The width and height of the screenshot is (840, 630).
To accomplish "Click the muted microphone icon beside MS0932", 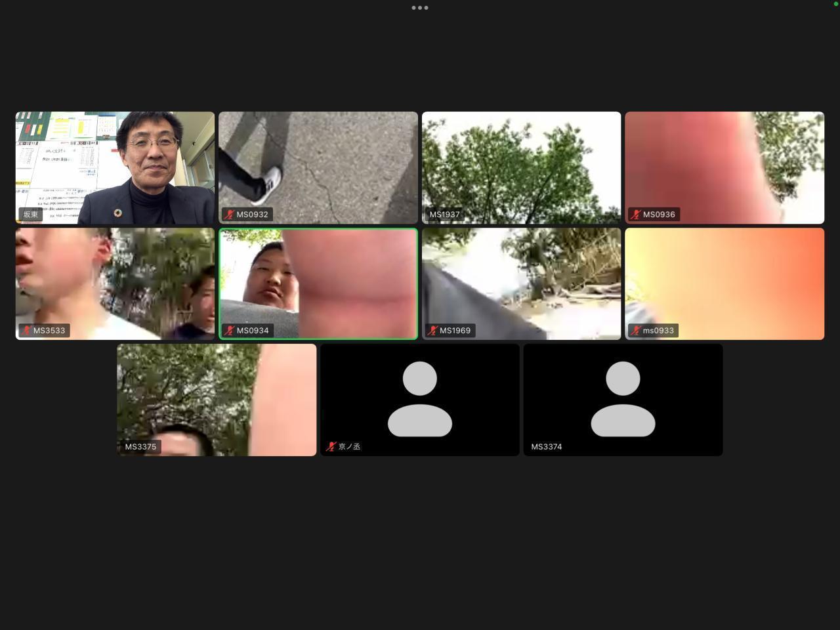I will pyautogui.click(x=229, y=215).
